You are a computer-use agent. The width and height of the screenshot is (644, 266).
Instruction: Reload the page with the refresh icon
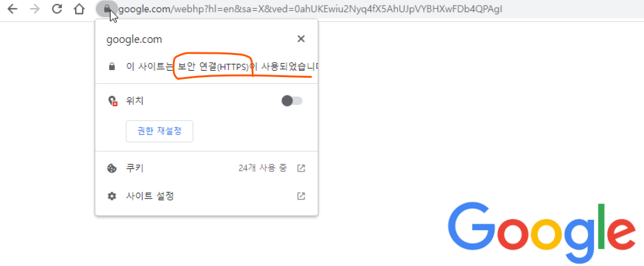(x=57, y=8)
